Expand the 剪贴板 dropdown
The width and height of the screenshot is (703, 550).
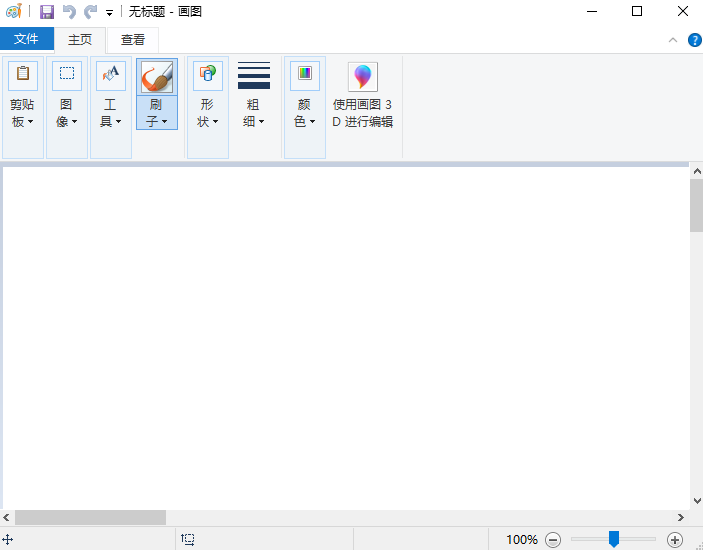click(22, 113)
